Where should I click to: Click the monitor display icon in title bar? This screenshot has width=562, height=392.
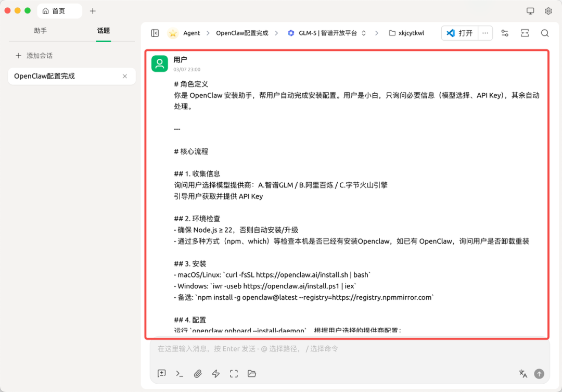coord(530,11)
